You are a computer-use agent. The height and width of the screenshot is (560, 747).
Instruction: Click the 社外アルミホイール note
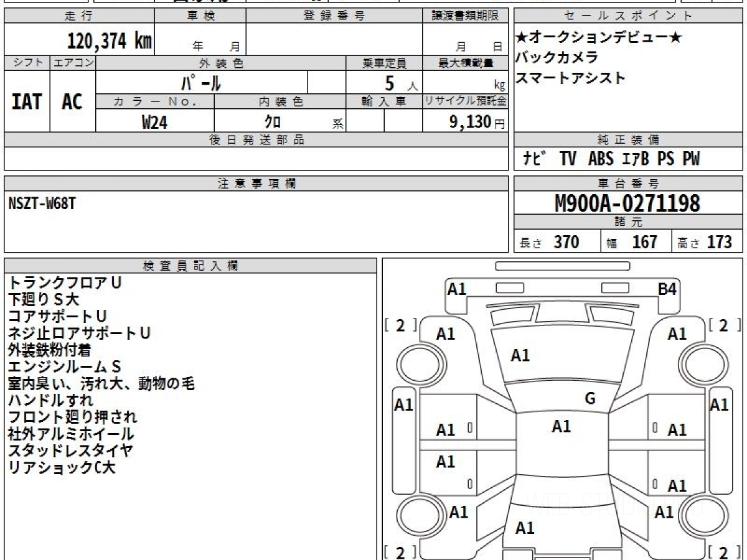pos(71,434)
